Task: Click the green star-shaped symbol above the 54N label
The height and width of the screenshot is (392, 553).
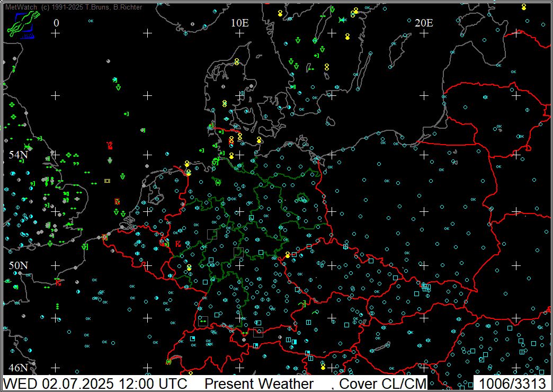Action: [27, 146]
